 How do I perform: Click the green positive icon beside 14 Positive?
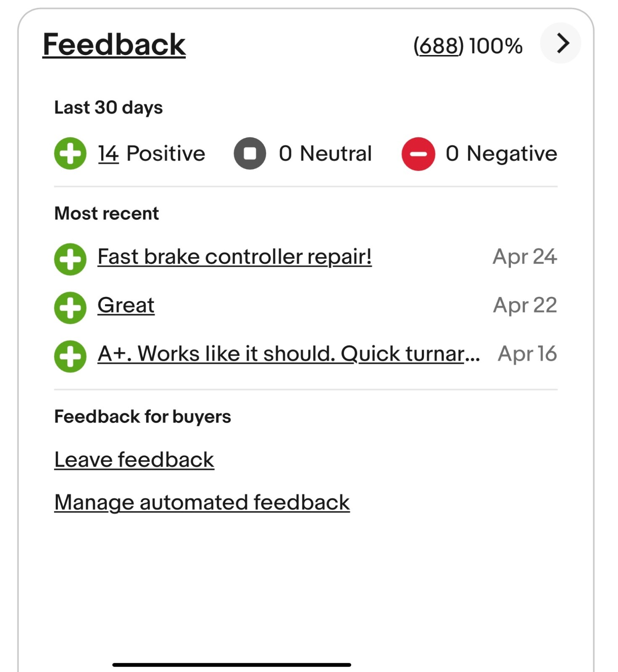pyautogui.click(x=70, y=153)
